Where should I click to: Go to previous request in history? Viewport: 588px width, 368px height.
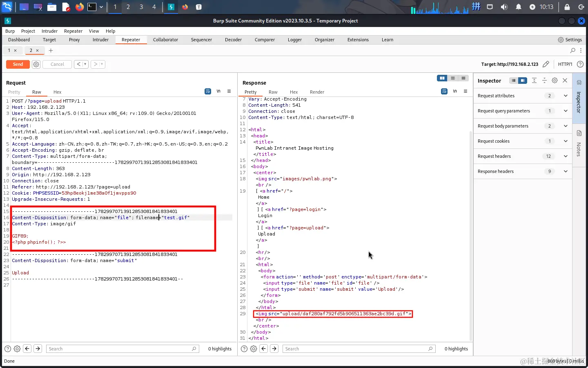pos(78,64)
